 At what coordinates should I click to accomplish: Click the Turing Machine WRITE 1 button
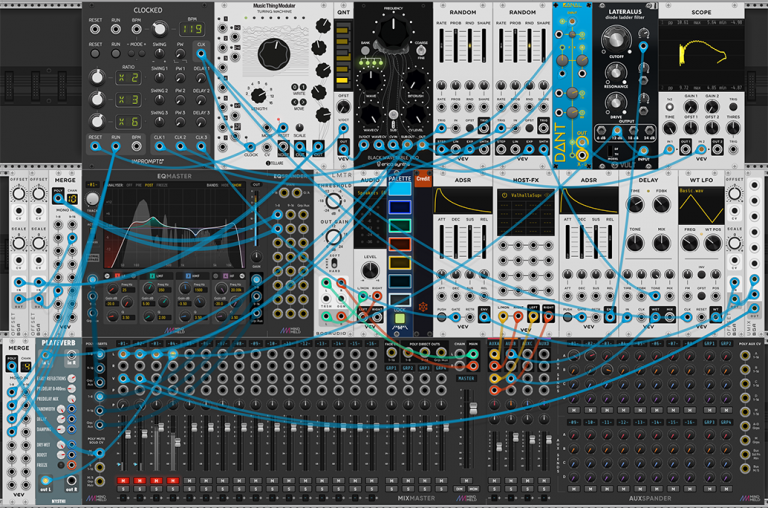click(303, 87)
